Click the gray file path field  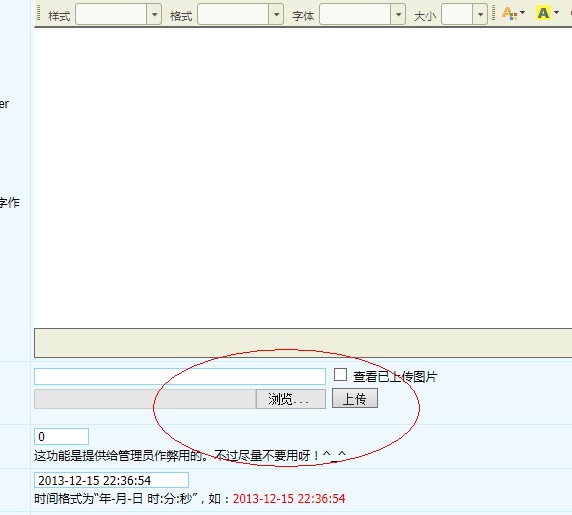coord(145,399)
